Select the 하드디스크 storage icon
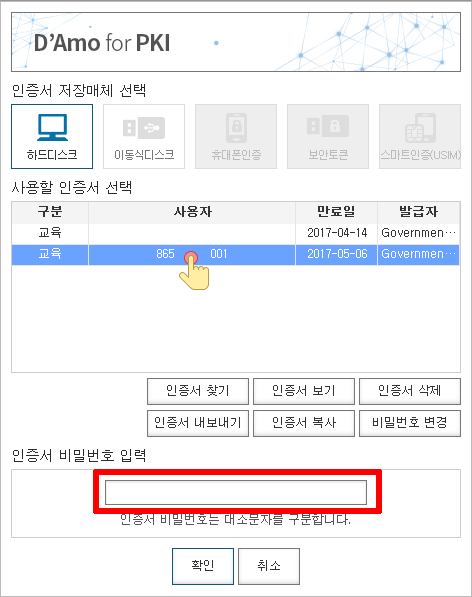This screenshot has width=472, height=597. click(x=52, y=136)
